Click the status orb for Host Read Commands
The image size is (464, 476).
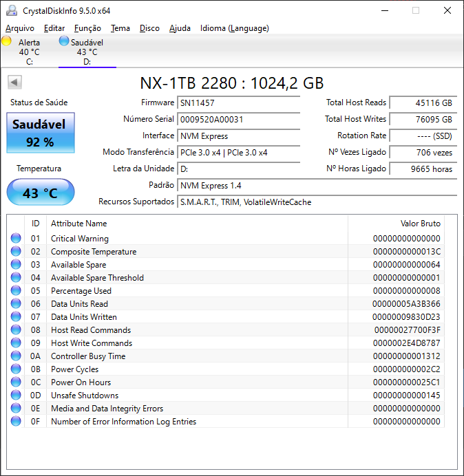16,329
